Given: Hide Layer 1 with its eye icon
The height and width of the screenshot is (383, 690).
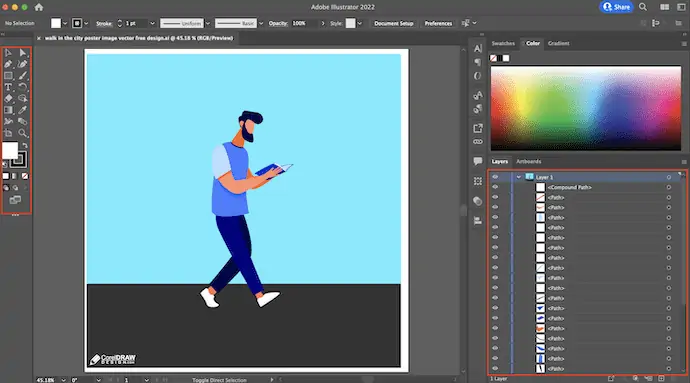Looking at the screenshot, I should coord(495,177).
